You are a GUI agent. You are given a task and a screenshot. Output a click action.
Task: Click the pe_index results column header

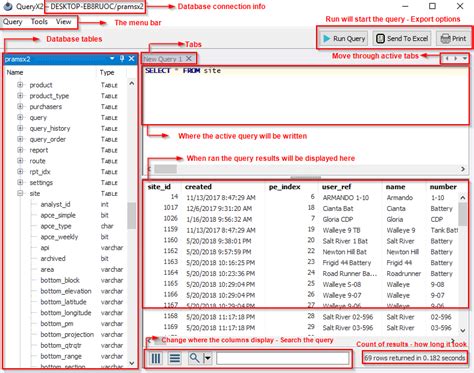click(x=285, y=187)
